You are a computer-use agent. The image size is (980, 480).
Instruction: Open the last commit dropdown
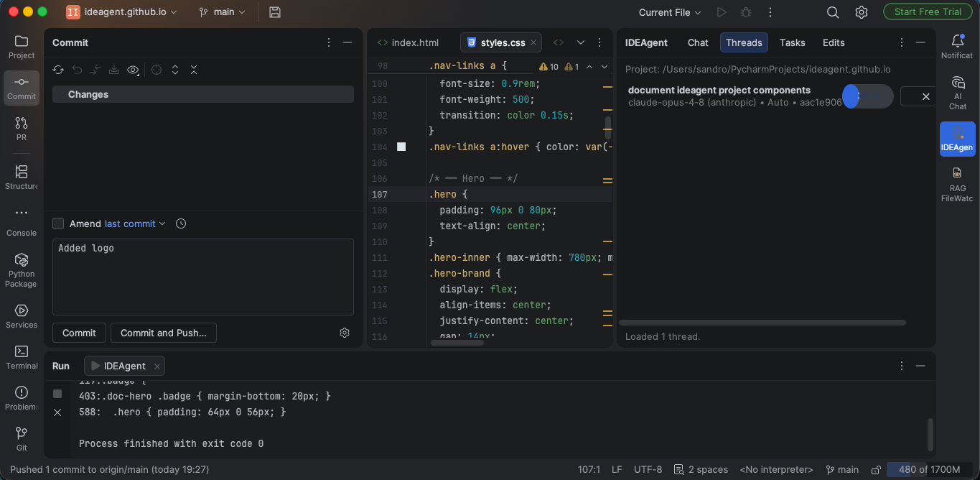pos(135,223)
